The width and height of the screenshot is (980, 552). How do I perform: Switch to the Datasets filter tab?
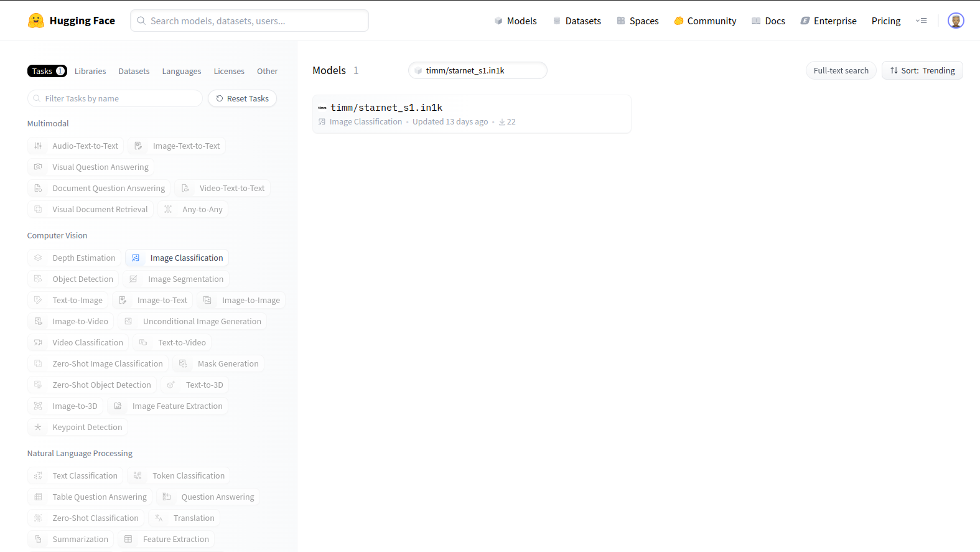pos(134,71)
